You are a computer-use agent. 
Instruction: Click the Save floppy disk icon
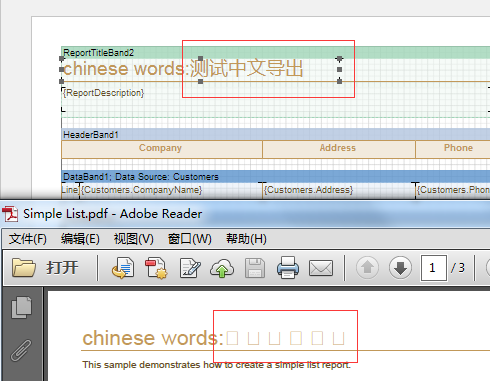[255, 268]
